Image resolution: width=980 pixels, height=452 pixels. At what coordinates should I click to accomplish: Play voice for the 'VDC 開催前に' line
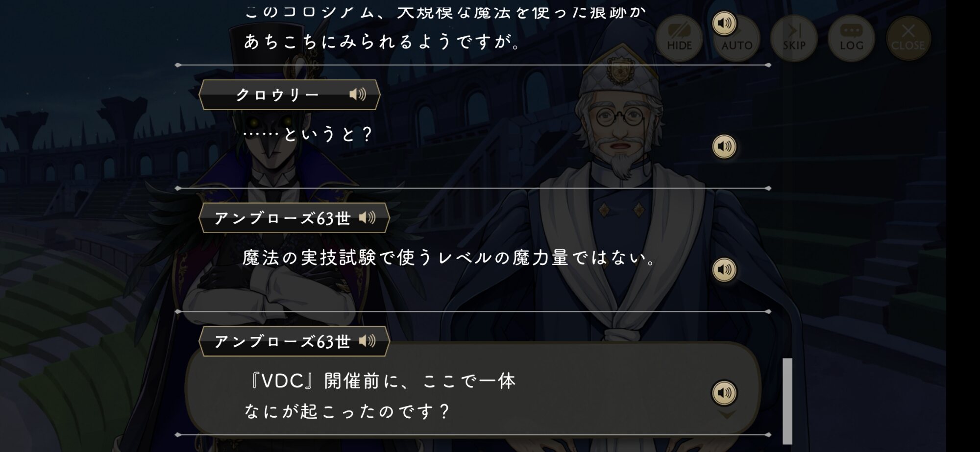[724, 393]
